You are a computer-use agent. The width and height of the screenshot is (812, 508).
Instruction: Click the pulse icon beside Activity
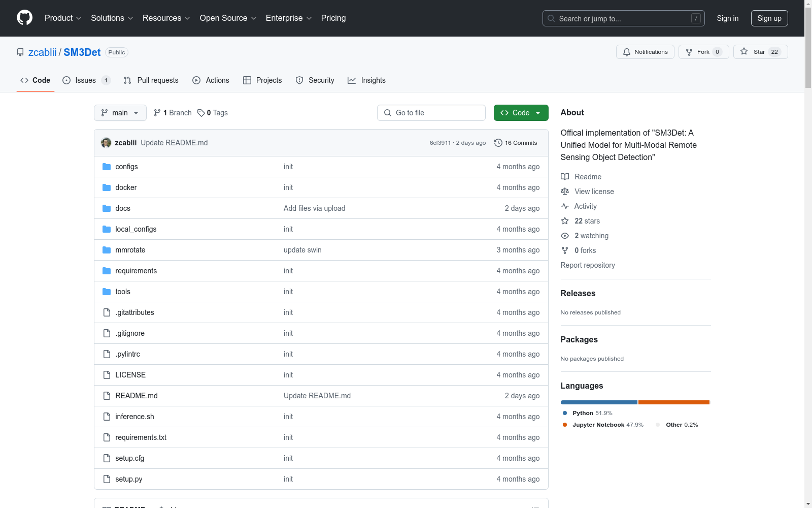565,206
